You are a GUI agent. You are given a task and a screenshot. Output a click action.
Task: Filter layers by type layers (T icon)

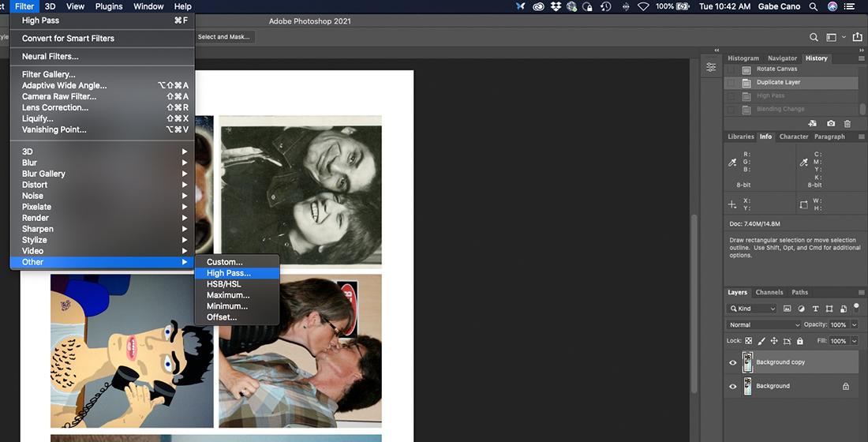pyautogui.click(x=815, y=309)
